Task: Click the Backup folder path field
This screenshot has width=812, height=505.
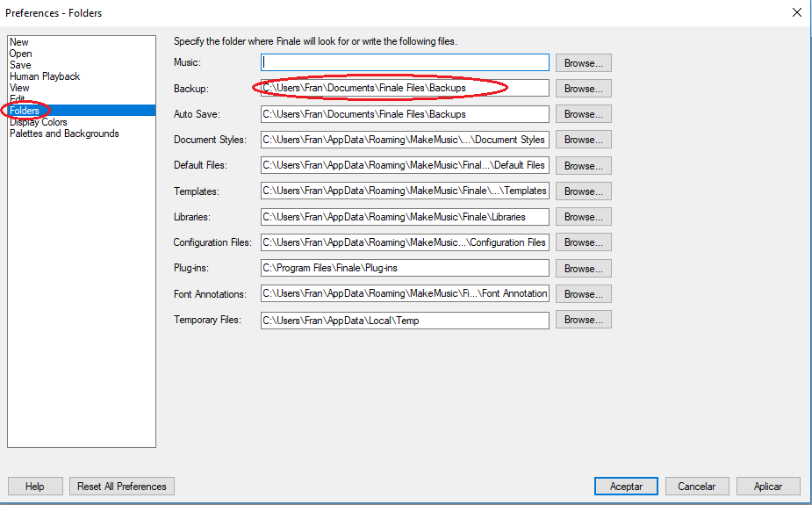Action: [x=405, y=88]
